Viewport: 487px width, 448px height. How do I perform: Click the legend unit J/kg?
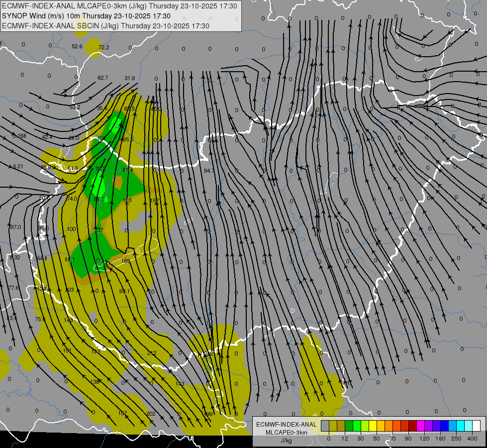click(287, 441)
